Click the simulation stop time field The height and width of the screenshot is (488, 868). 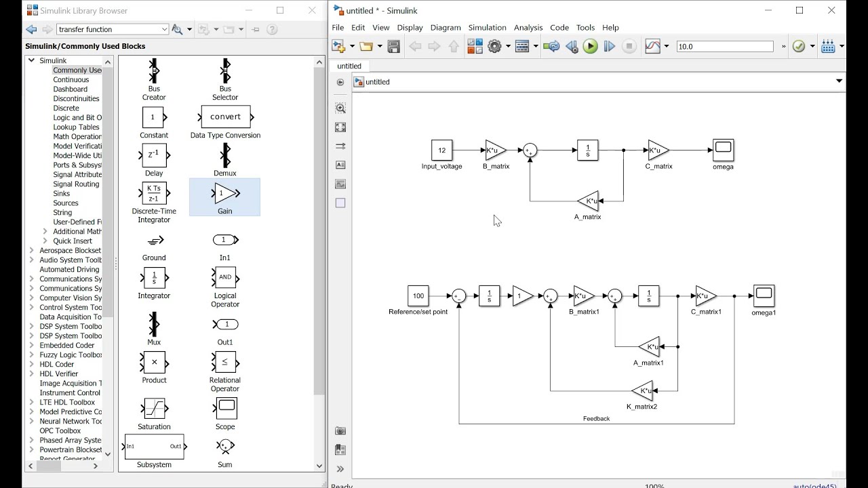pos(724,46)
